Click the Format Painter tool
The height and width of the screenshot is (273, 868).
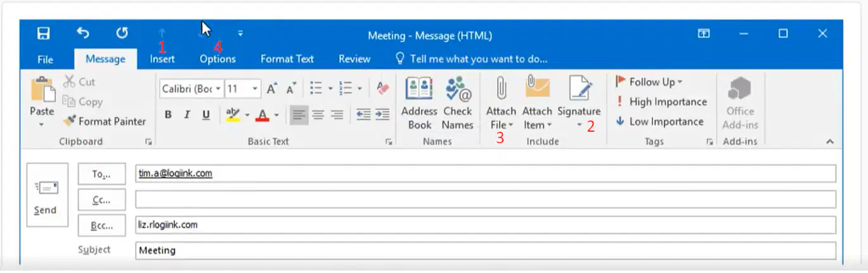[105, 121]
